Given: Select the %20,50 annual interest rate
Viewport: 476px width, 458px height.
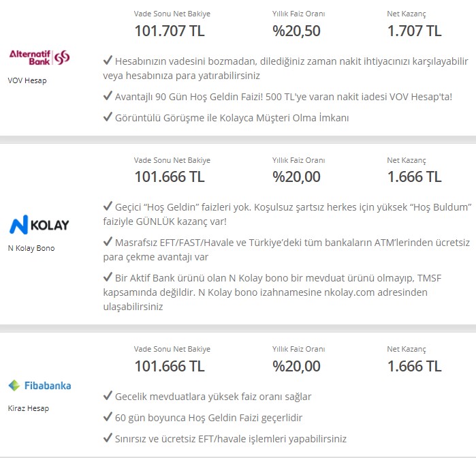Looking at the screenshot, I should (x=296, y=31).
